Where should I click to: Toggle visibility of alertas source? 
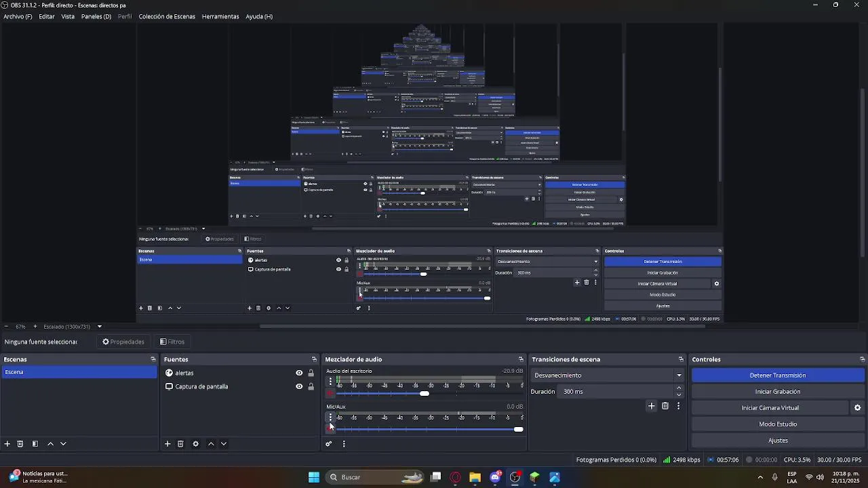(x=299, y=373)
